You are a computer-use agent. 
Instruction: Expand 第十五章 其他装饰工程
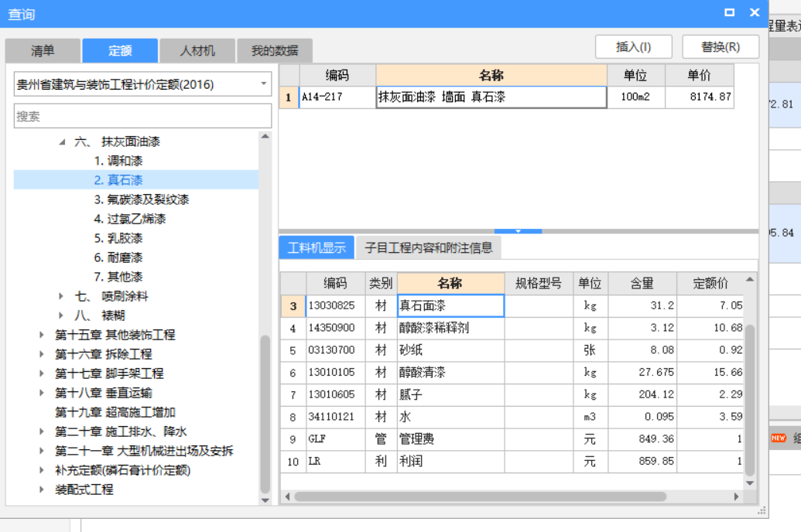point(42,335)
